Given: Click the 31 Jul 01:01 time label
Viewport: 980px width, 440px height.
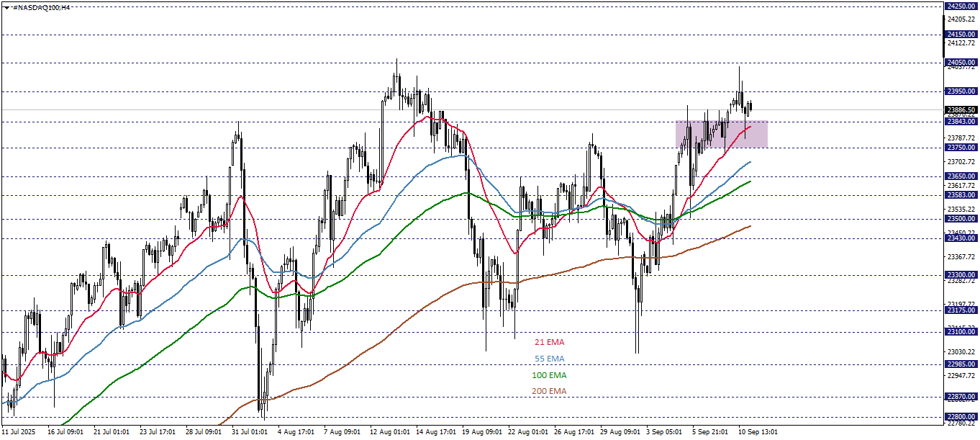Looking at the screenshot, I should click(250, 432).
